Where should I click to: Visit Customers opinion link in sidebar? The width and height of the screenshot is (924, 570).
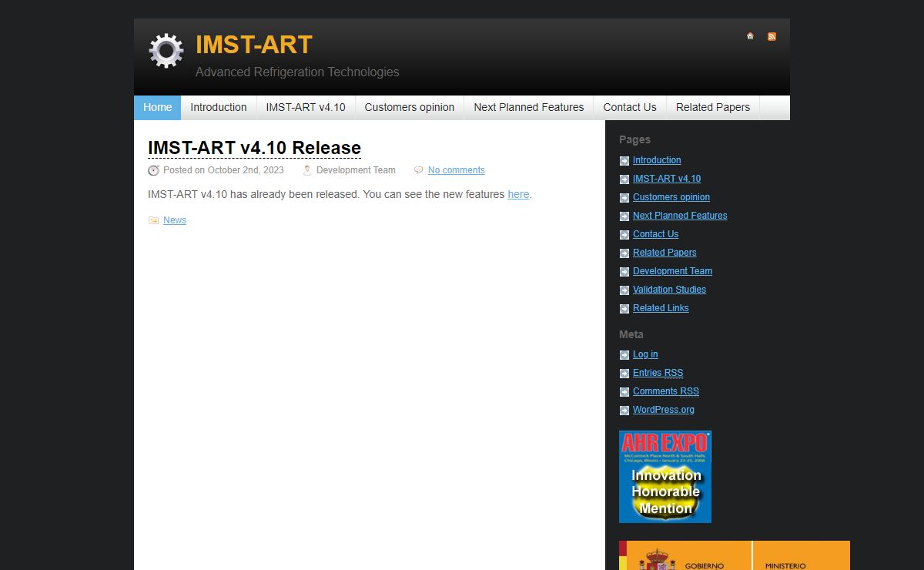tap(671, 197)
